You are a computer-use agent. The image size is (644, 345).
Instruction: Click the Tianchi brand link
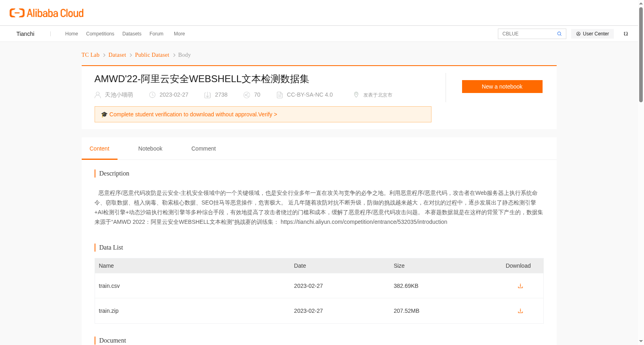coord(25,34)
